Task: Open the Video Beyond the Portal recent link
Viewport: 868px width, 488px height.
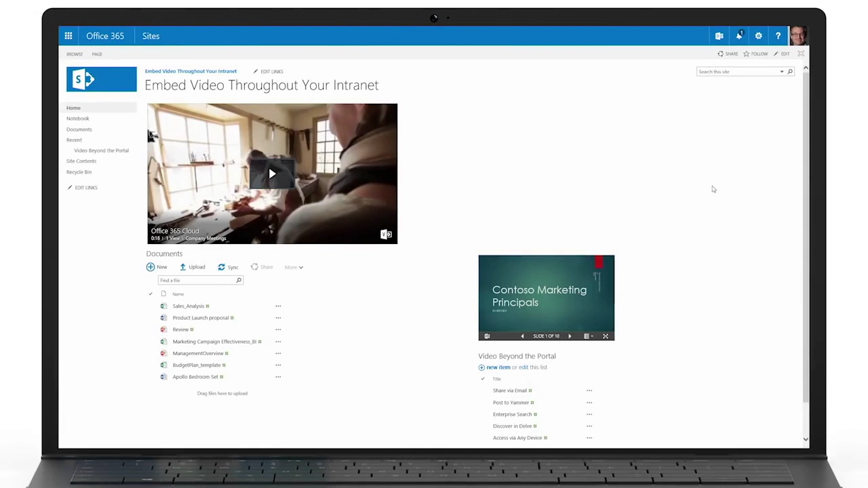Action: coord(101,150)
